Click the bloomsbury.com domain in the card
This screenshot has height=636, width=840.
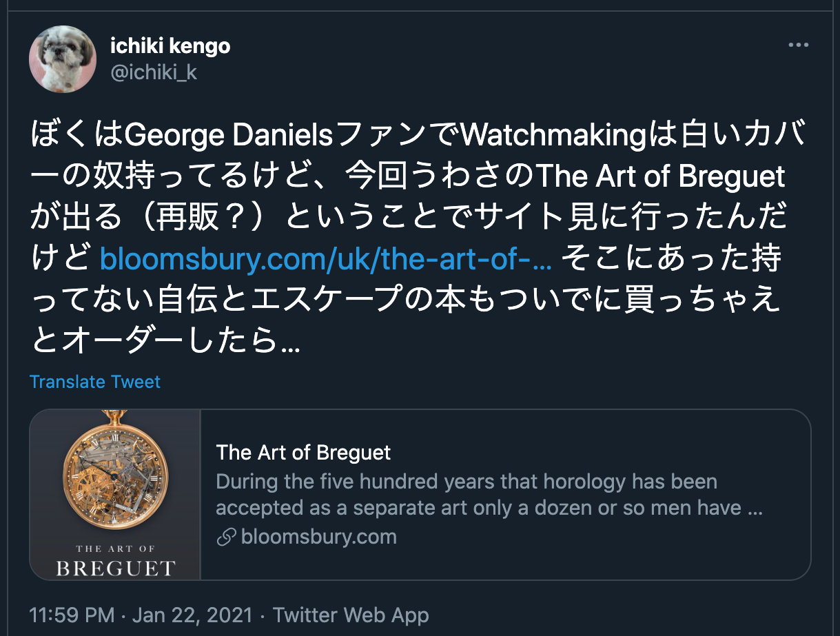coord(318,537)
